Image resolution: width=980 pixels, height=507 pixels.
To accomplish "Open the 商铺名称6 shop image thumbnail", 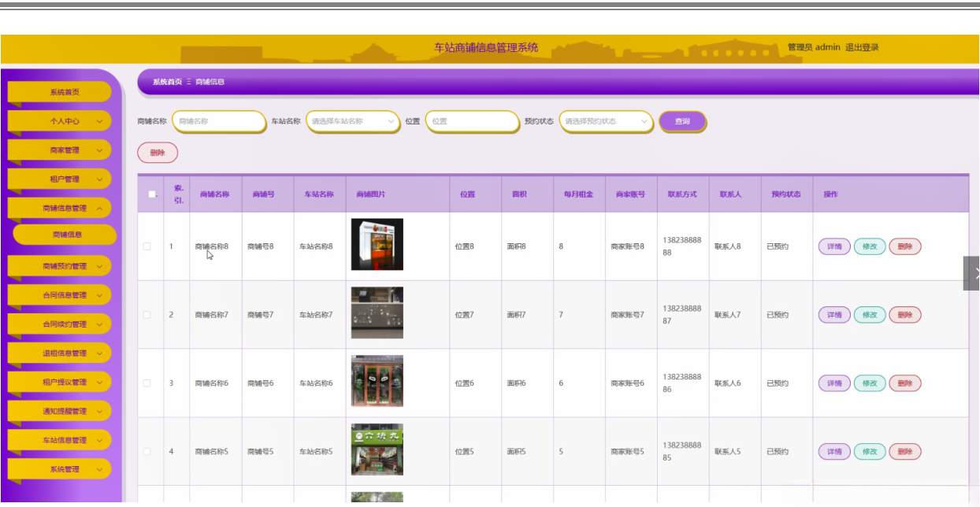I will tap(377, 381).
